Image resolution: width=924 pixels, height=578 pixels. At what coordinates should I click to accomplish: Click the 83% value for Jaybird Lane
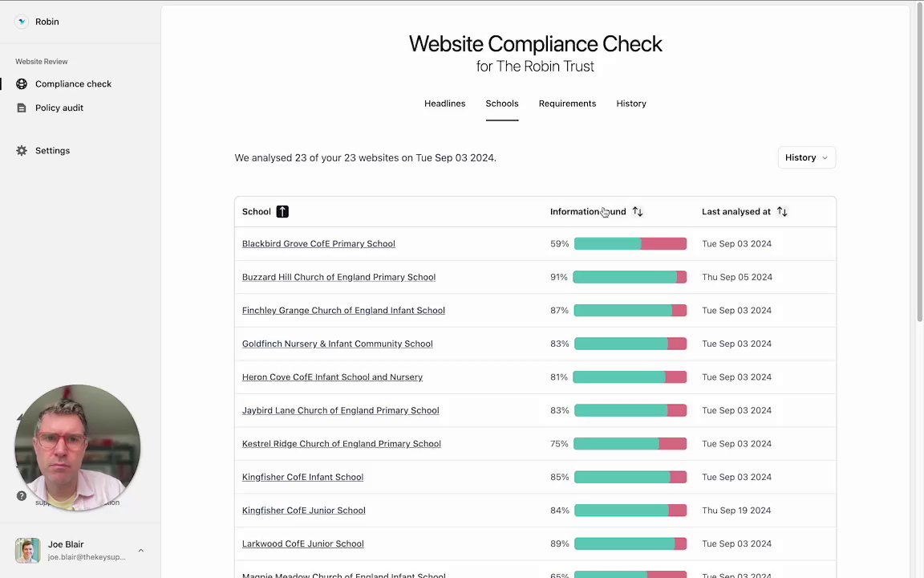point(560,410)
